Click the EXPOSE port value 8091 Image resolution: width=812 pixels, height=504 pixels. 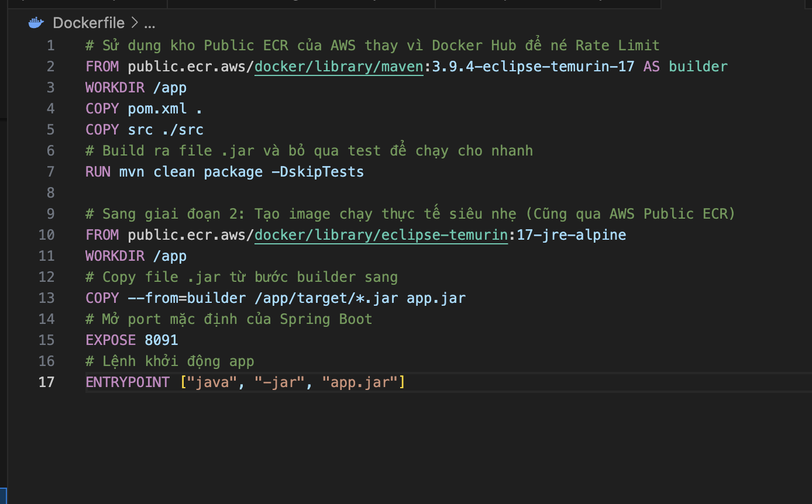click(161, 340)
